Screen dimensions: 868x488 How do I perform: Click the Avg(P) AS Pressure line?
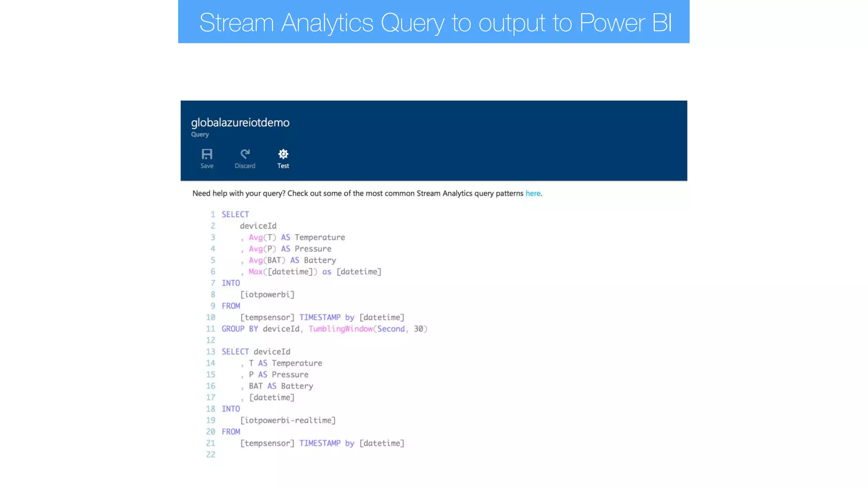click(x=286, y=249)
